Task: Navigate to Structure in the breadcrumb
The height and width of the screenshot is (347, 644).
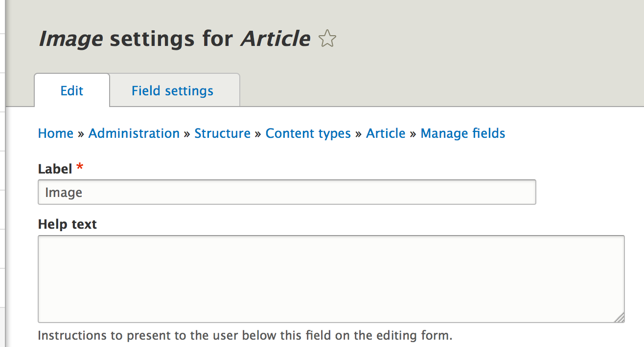Action: coord(222,133)
